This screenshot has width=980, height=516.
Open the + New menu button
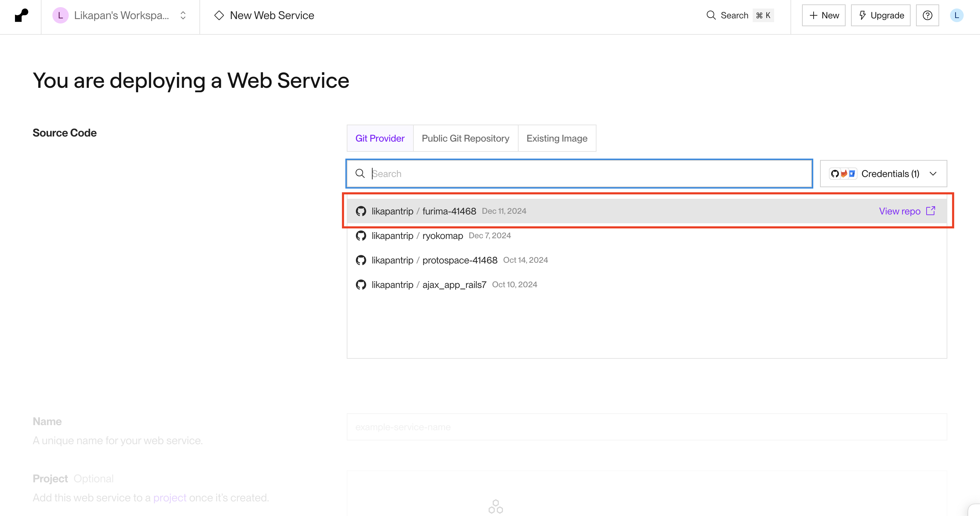(823, 15)
